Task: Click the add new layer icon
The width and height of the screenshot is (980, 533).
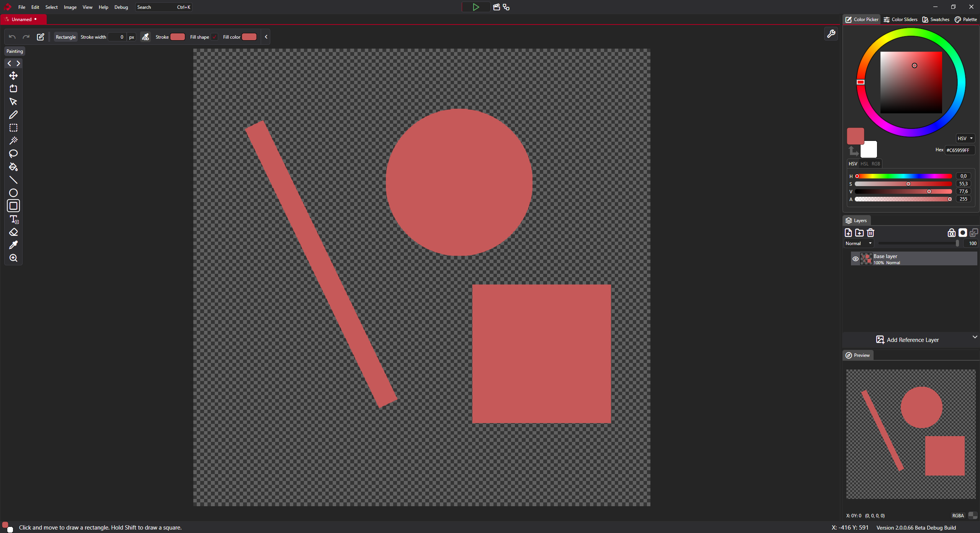Action: point(848,232)
